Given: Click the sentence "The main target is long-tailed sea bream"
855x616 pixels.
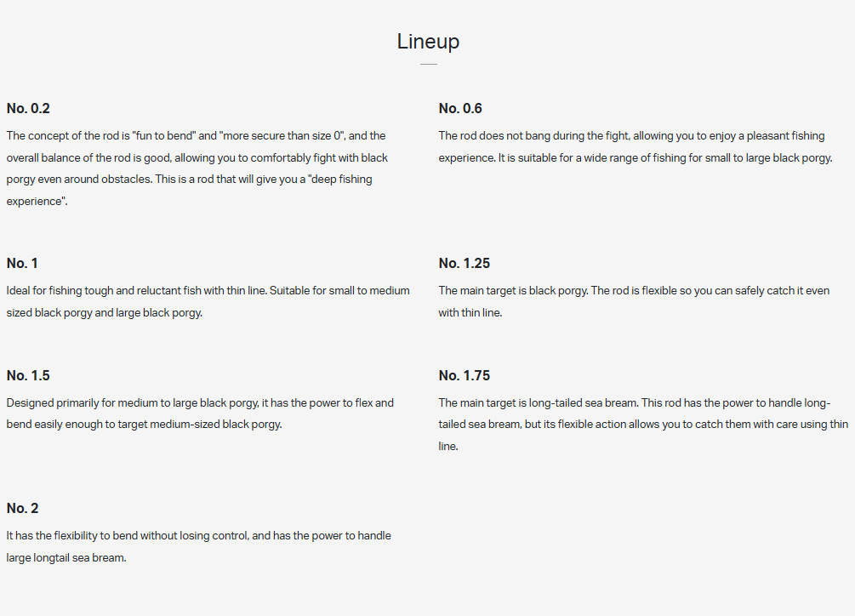Looking at the screenshot, I should coord(541,403).
